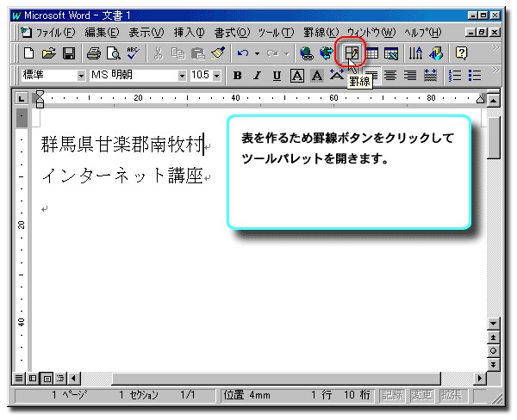Open the 罫線(K) menu
The image size is (517, 420).
pyautogui.click(x=321, y=33)
